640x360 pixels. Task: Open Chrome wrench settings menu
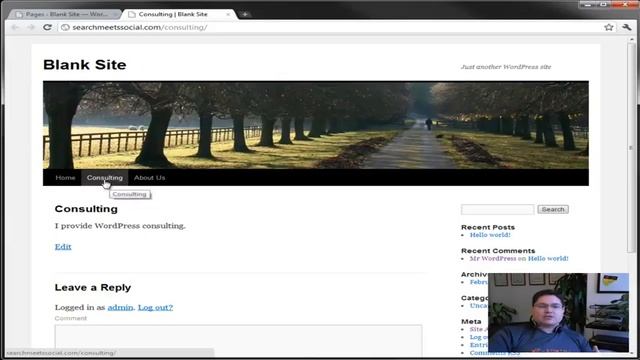point(627,27)
